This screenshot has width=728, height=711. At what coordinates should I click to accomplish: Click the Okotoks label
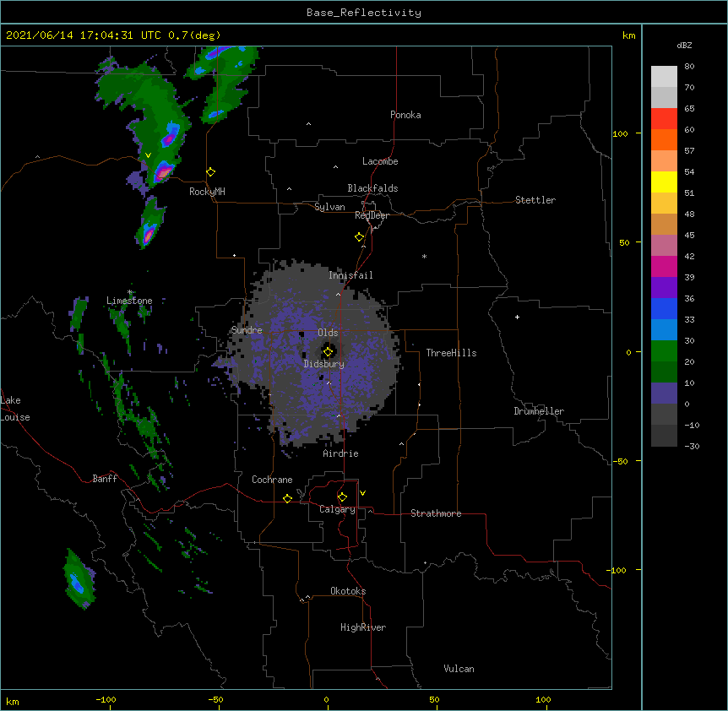coord(348,591)
